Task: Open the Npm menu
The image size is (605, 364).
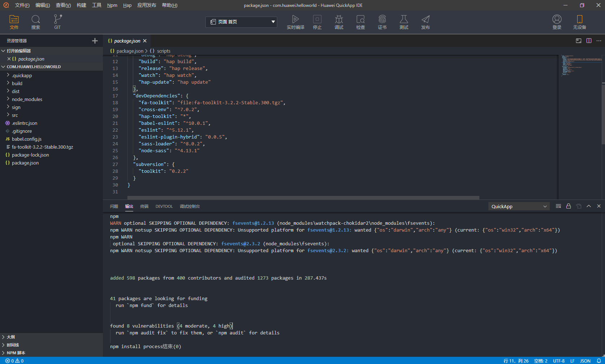Action: click(112, 5)
